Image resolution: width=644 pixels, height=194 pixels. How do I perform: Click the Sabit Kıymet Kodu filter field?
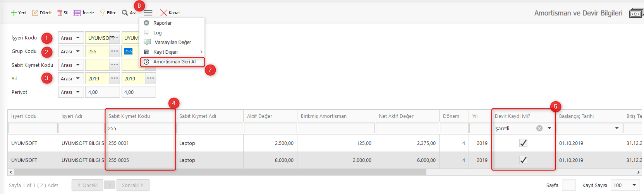[x=140, y=128]
